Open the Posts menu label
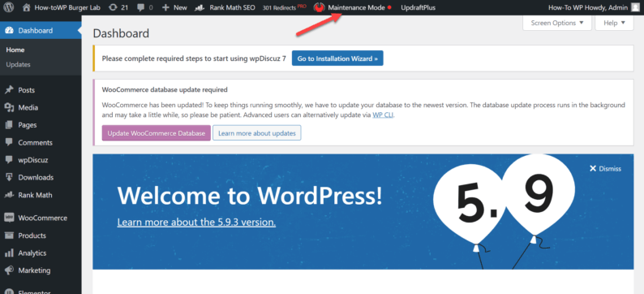The width and height of the screenshot is (644, 294). pos(26,90)
